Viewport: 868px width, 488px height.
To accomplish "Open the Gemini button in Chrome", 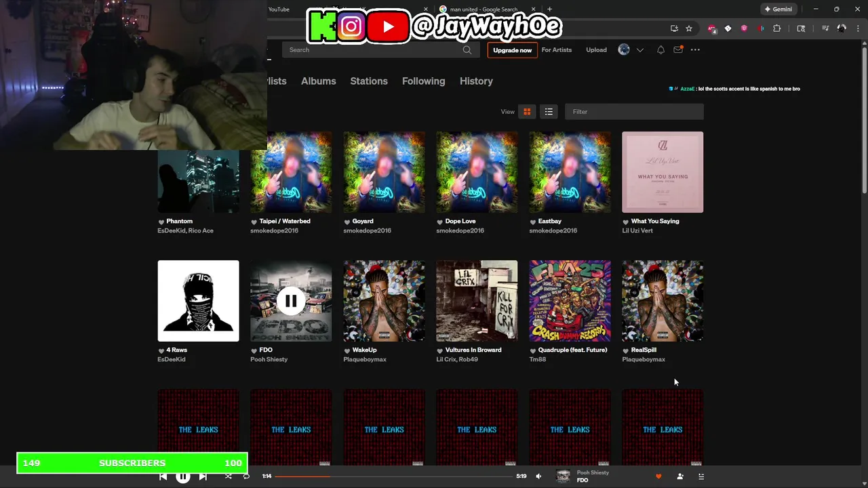I will pyautogui.click(x=778, y=9).
